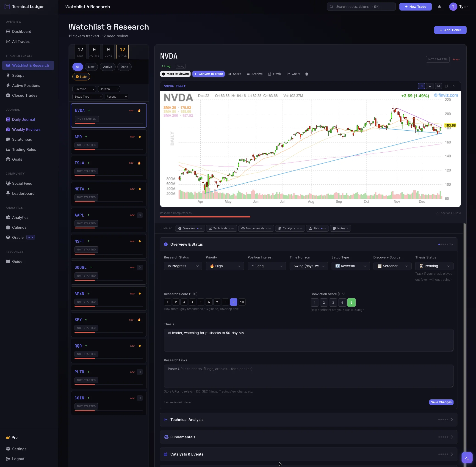Click the Convert to Trade button
Screen dimensions: 476x467
(208, 74)
